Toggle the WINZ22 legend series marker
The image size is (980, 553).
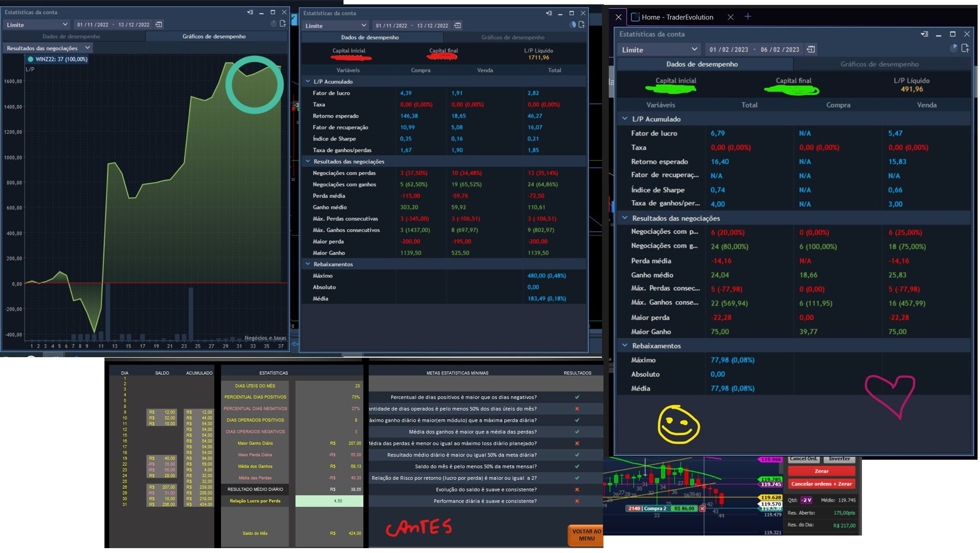pyautogui.click(x=31, y=59)
